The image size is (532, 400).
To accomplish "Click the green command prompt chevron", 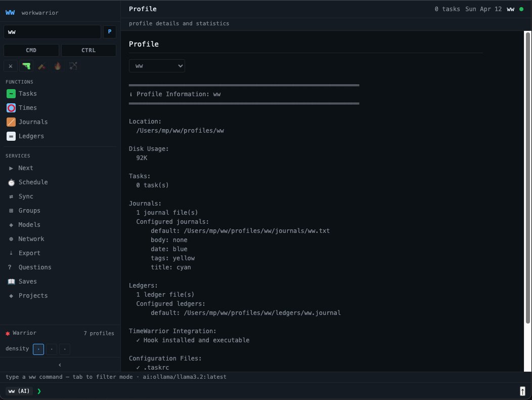I will (39, 391).
